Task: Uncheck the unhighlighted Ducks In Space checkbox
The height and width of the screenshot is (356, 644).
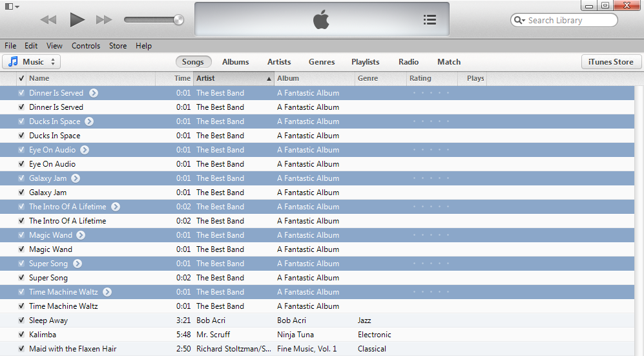Action: 21,136
